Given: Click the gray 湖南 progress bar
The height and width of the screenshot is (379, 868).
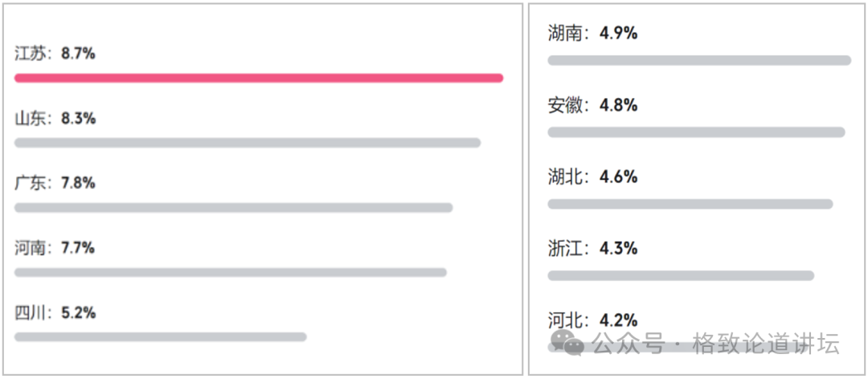Looking at the screenshot, I should (699, 60).
